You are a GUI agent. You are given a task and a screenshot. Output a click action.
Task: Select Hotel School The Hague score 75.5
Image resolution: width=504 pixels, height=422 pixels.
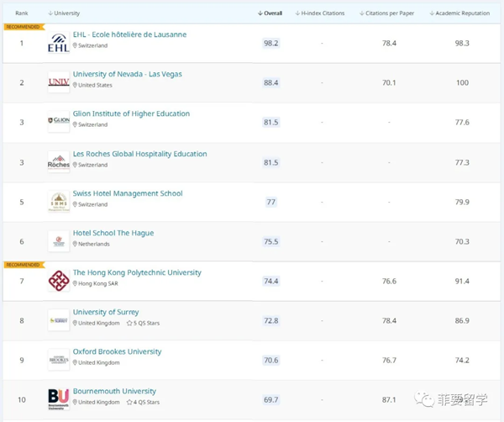point(271,241)
